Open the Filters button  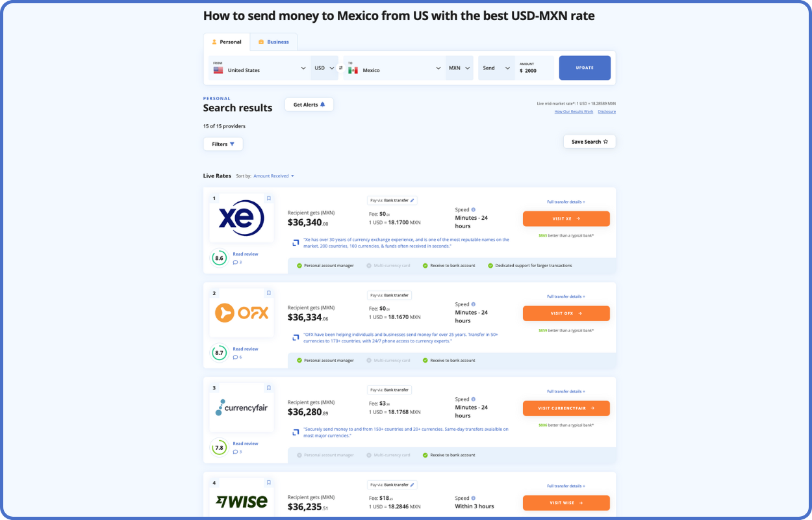pos(223,144)
